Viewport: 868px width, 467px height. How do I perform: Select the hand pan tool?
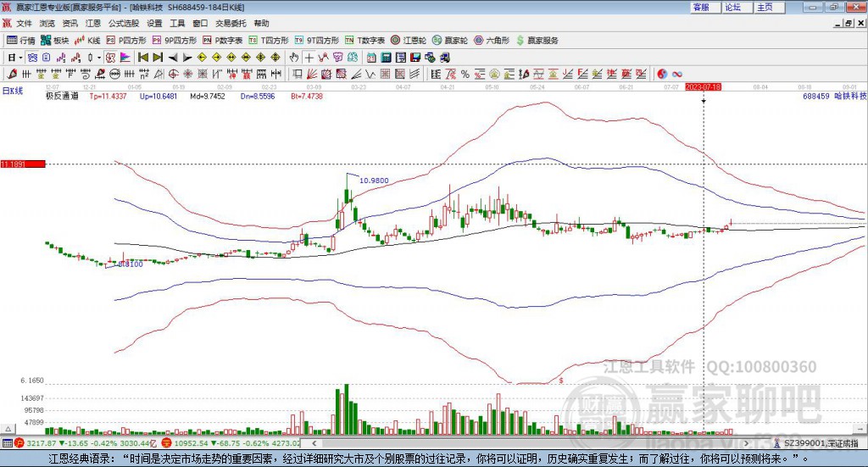pyautogui.click(x=294, y=58)
